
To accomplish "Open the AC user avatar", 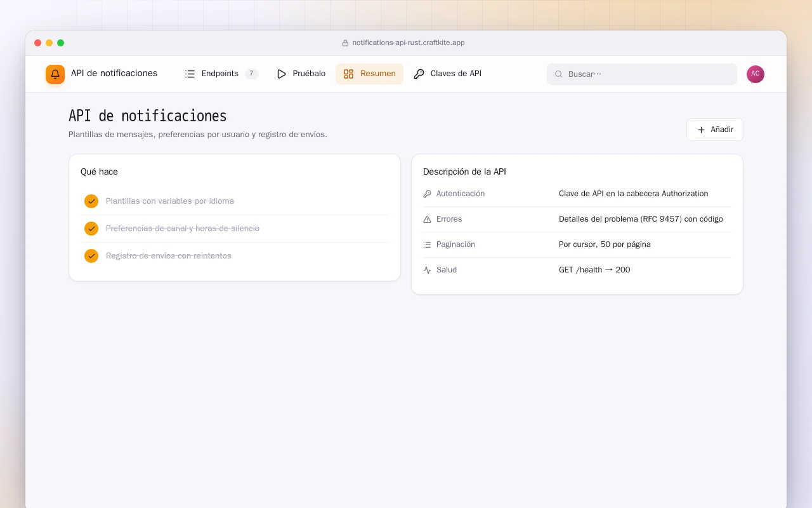I will tap(756, 74).
